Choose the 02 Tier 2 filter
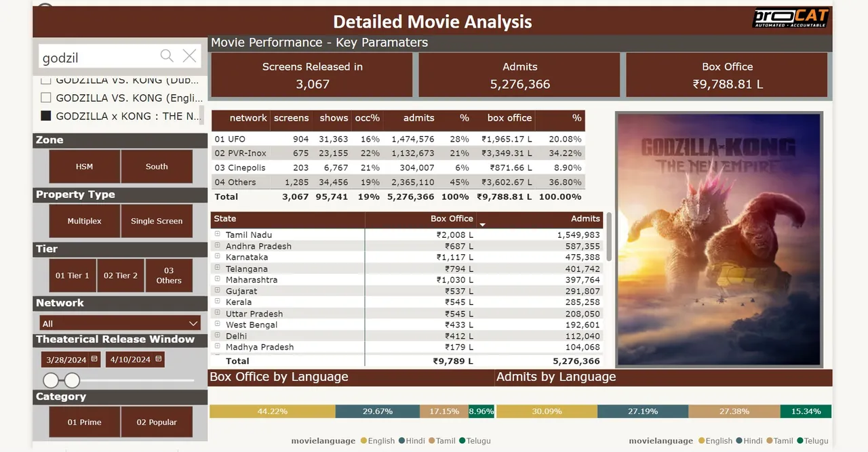 (x=121, y=275)
